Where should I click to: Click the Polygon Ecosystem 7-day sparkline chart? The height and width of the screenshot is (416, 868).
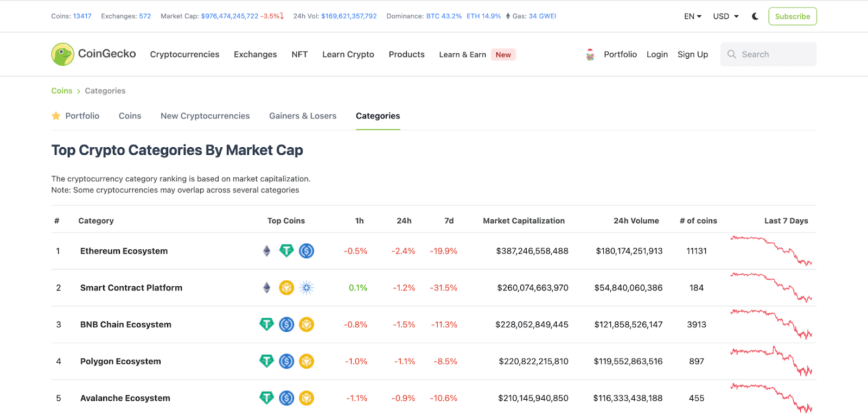click(771, 361)
